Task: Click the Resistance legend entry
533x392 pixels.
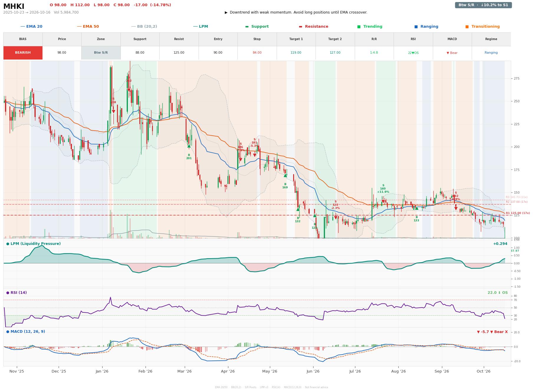Action: pos(313,27)
